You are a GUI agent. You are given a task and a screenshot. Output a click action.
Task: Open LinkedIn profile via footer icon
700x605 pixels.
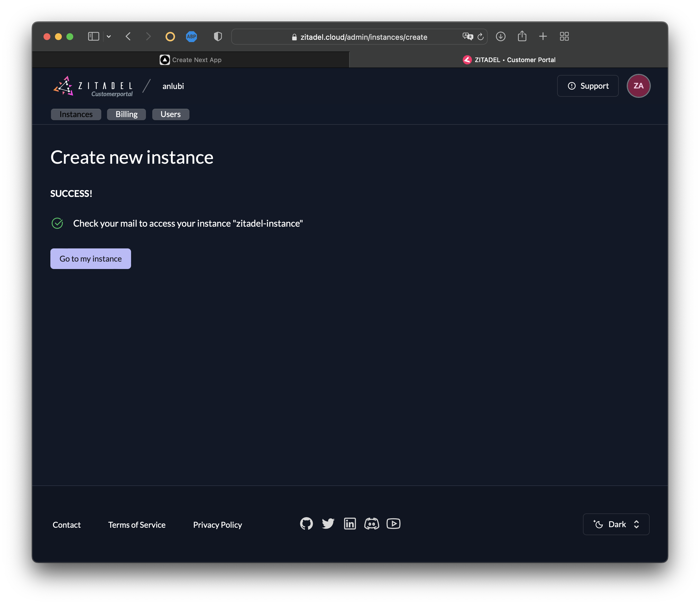click(350, 523)
